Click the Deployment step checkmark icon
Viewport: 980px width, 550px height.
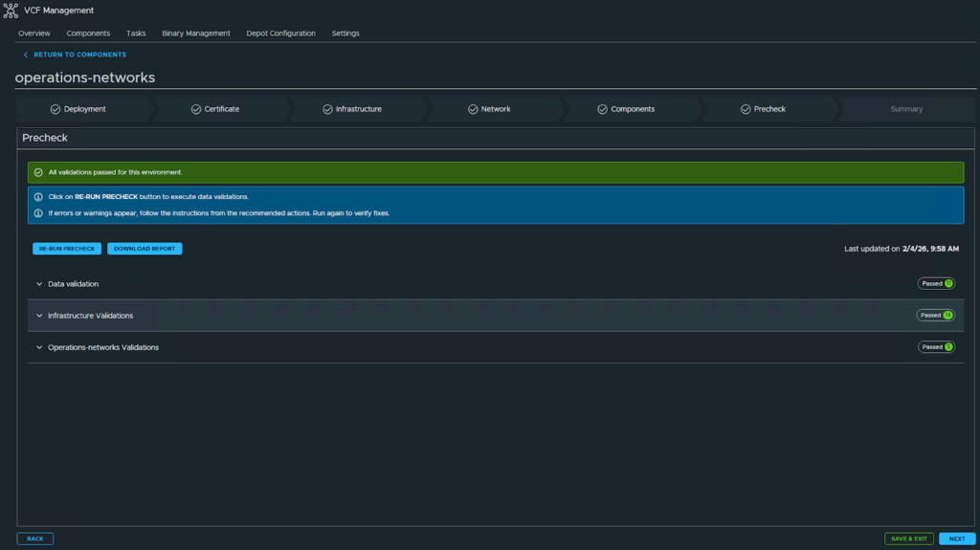(56, 109)
